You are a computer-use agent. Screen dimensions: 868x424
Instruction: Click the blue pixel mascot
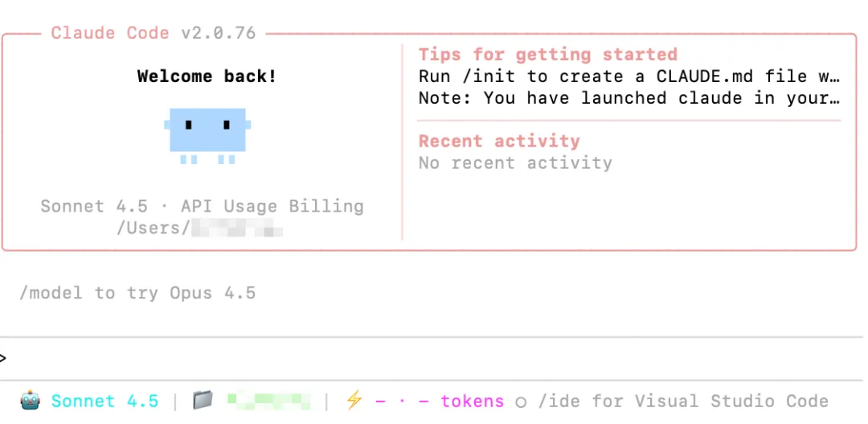pos(207,131)
